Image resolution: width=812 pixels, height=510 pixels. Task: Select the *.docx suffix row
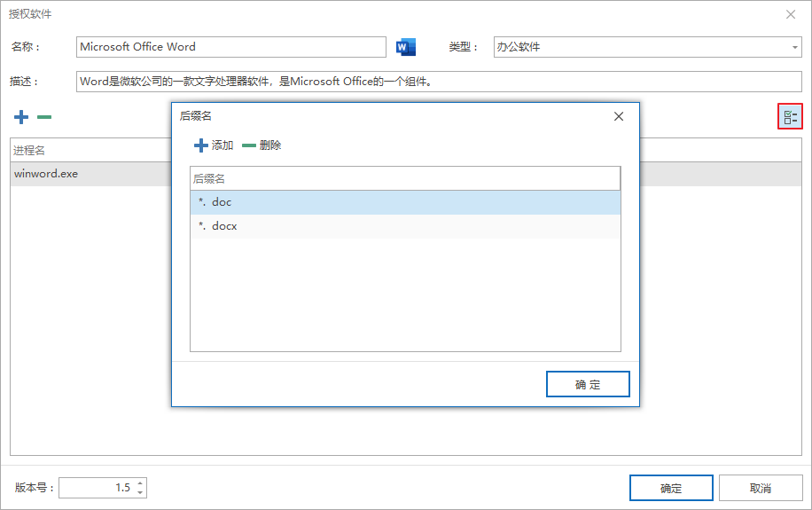point(405,226)
